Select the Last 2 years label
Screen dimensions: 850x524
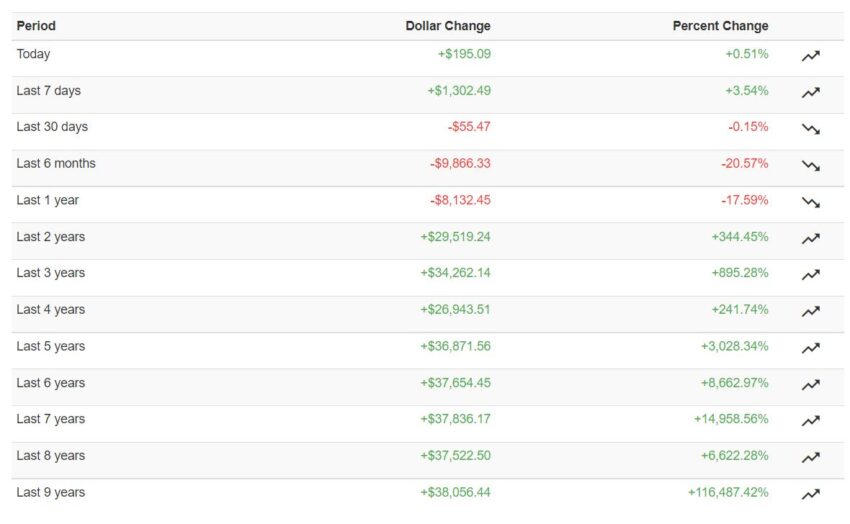click(x=50, y=237)
